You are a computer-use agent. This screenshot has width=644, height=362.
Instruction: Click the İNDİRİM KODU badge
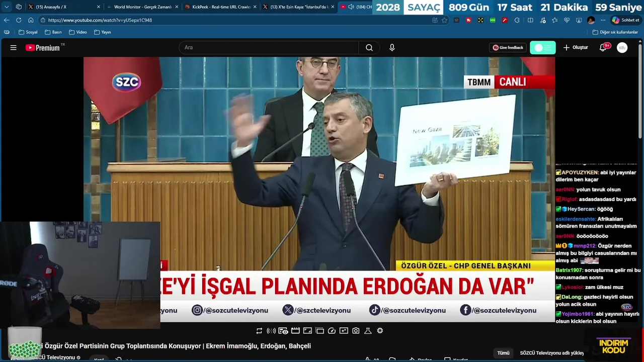point(614,346)
